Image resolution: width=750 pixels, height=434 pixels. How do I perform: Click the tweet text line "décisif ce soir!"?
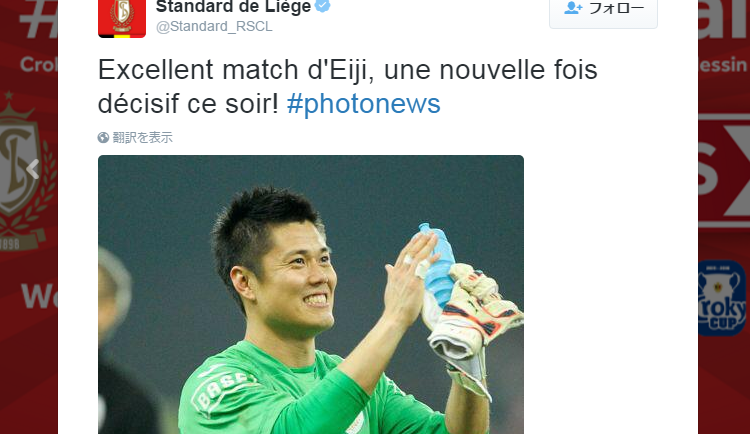[x=188, y=103]
